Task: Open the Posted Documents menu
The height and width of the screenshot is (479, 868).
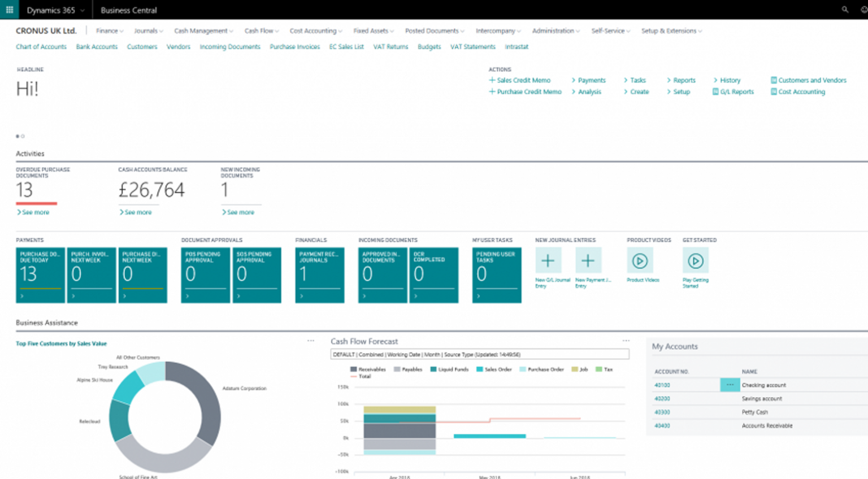Action: [x=435, y=31]
